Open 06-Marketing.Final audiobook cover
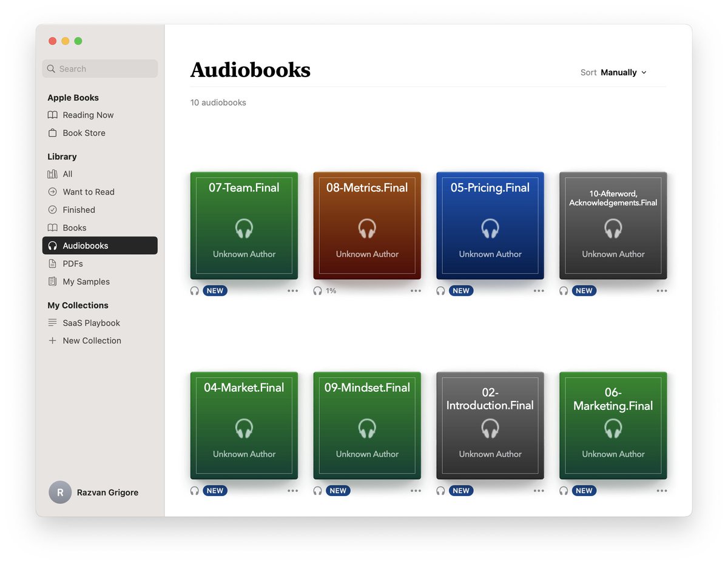Viewport: 728px width, 564px height. [x=613, y=426]
